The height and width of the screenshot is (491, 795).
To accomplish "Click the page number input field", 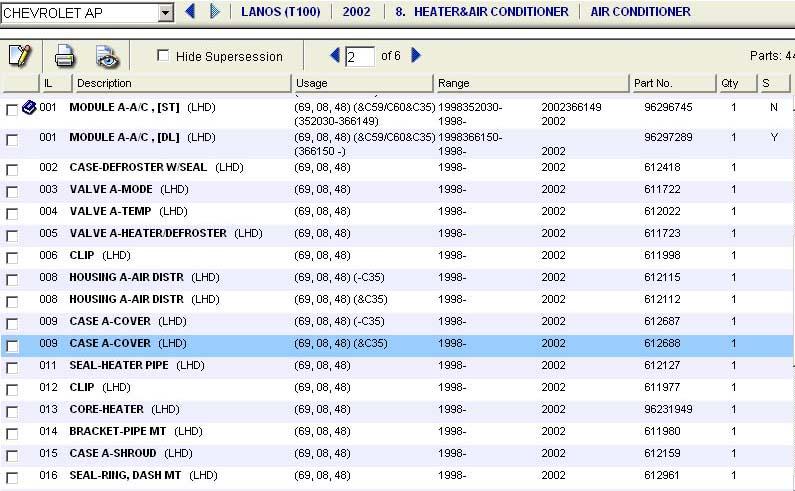I will click(x=359, y=56).
